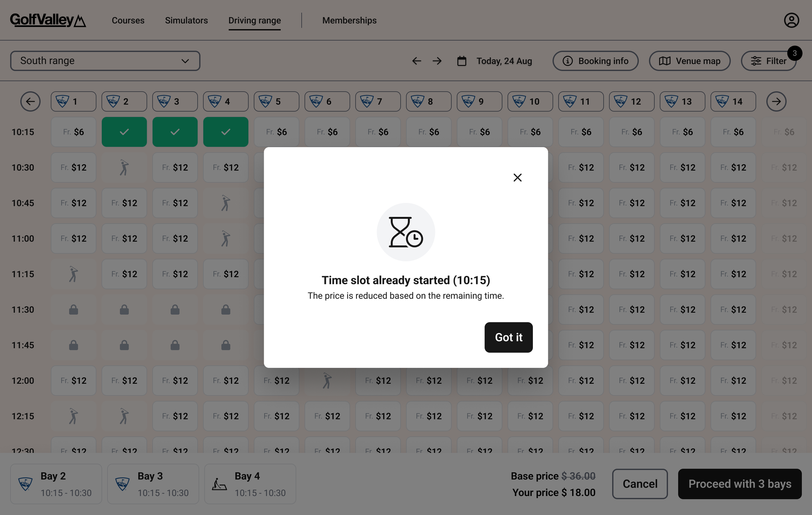Deselect the checked Bay 4 10:15 slot
The height and width of the screenshot is (515, 812).
coord(226,132)
